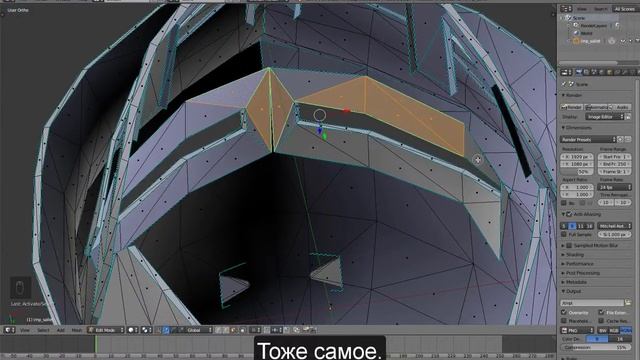This screenshot has width=640, height=360.
Task: Open the Display Image Editor dropdown
Action: (605, 117)
